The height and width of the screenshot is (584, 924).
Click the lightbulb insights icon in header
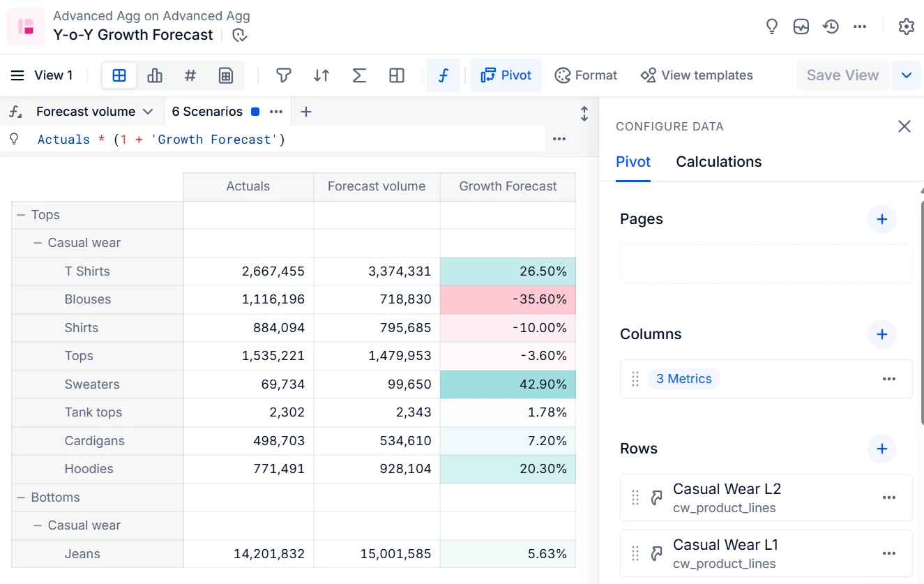771,27
